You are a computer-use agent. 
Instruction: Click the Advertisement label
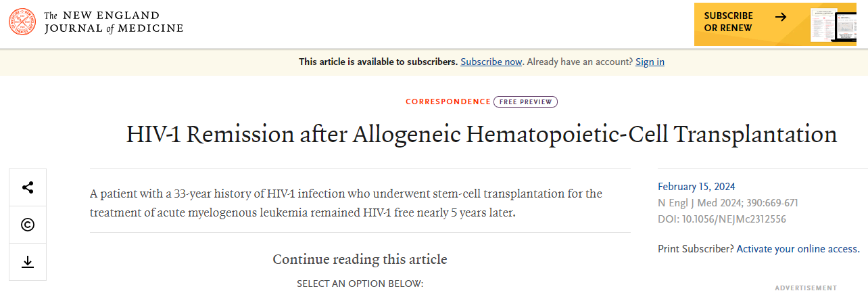805,288
